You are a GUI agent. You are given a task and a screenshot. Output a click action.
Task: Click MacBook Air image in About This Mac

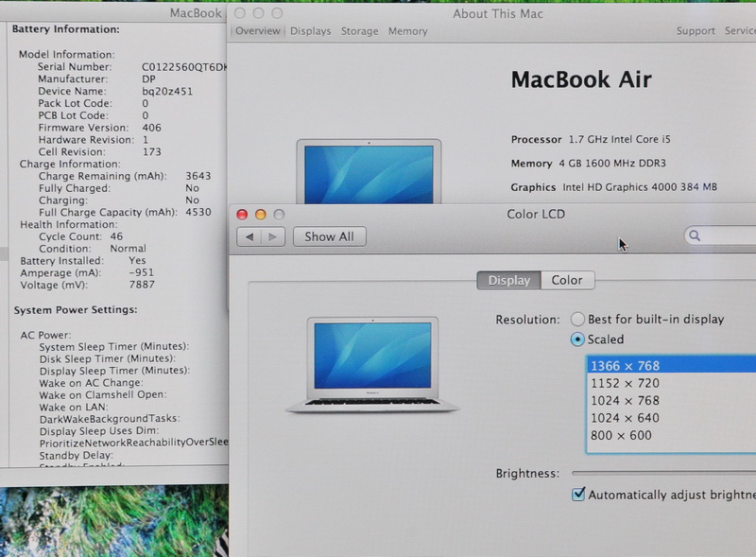[369, 171]
